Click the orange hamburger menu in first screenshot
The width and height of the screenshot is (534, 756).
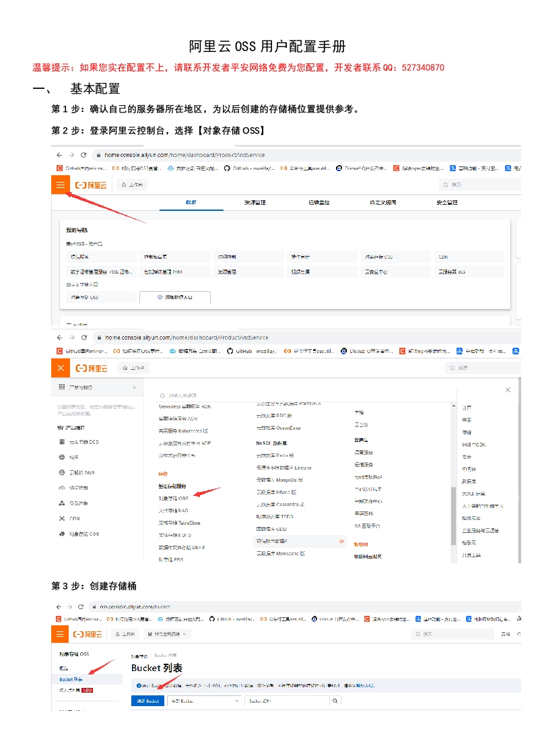[x=61, y=185]
